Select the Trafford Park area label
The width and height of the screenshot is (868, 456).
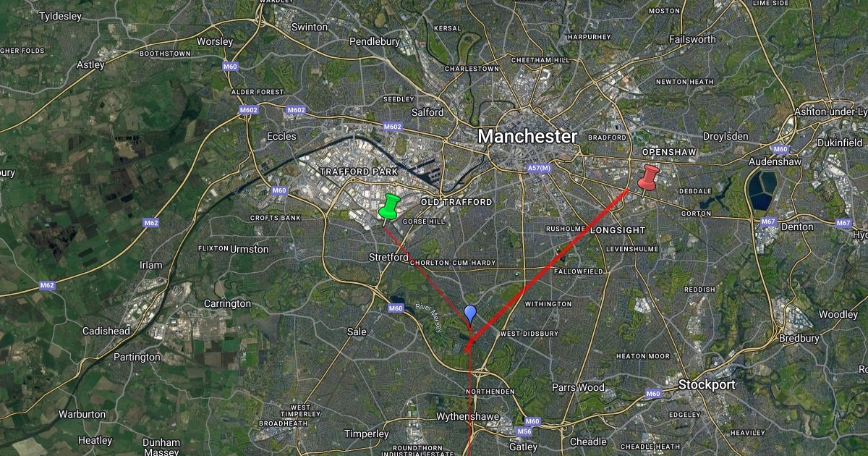pos(359,172)
